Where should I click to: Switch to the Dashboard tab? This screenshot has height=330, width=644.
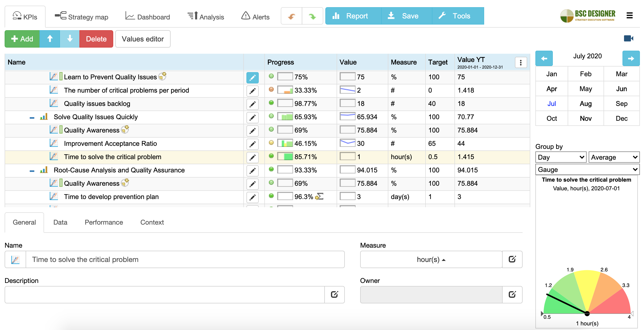(148, 16)
